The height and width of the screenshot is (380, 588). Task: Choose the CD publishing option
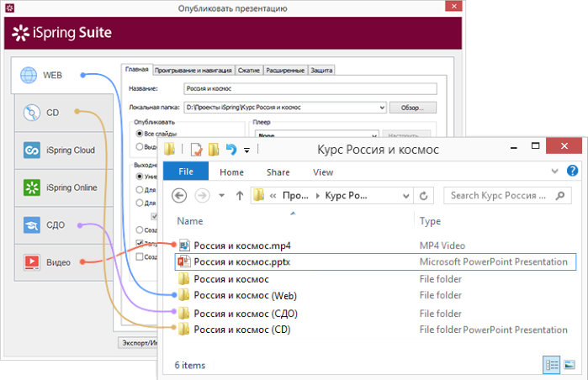tap(64, 113)
